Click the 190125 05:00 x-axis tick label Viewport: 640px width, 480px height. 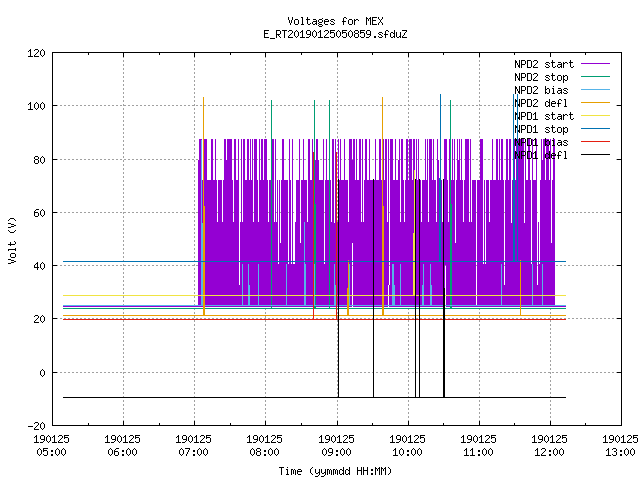point(51,445)
